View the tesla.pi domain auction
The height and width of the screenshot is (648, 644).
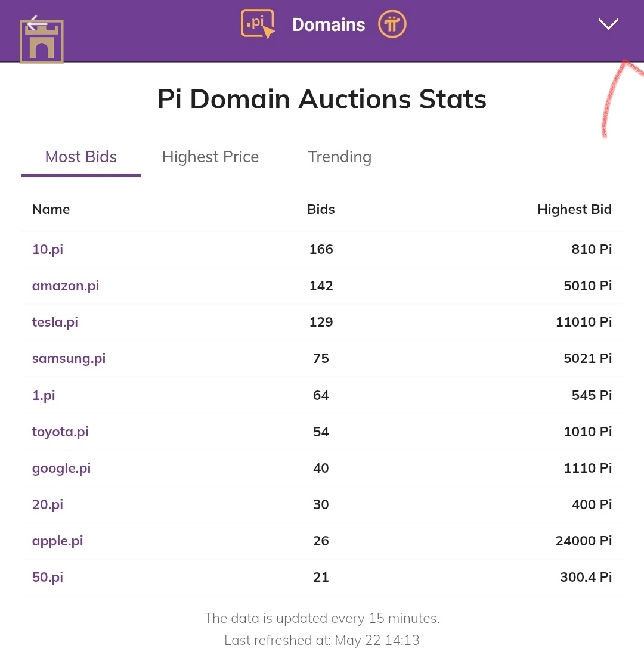[x=55, y=322]
